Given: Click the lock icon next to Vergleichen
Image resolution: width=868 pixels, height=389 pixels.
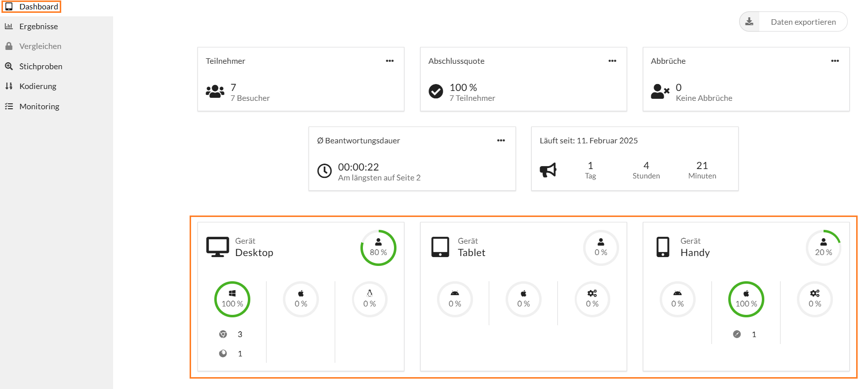Looking at the screenshot, I should coord(9,46).
